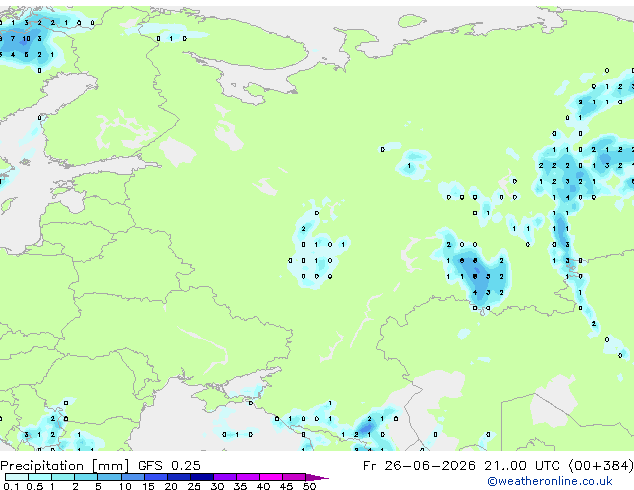Viewport: 634px width, 490px height.
Task: Click the '20' legend scale label
Action: coord(171,486)
